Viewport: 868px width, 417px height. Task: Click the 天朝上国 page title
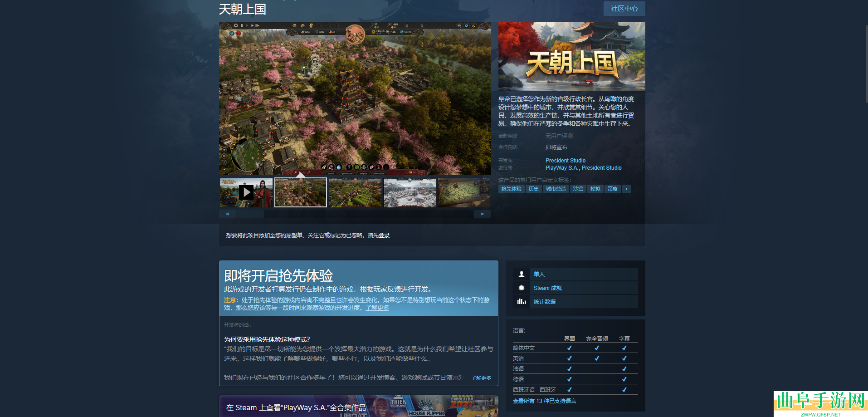[242, 9]
